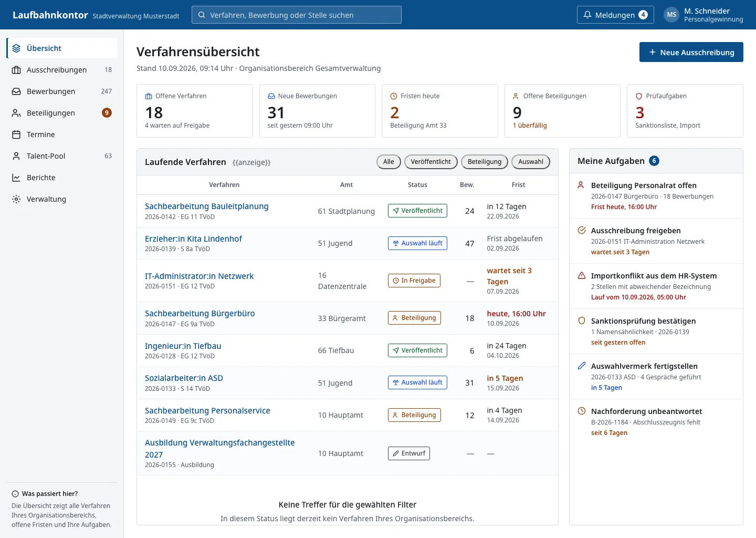The height and width of the screenshot is (538, 756).
Task: Click the Neue Ausschreibung button
Action: (x=691, y=52)
